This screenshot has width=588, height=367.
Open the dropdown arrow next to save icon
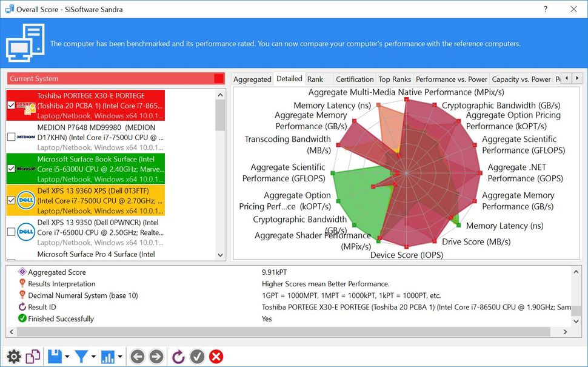click(x=67, y=357)
